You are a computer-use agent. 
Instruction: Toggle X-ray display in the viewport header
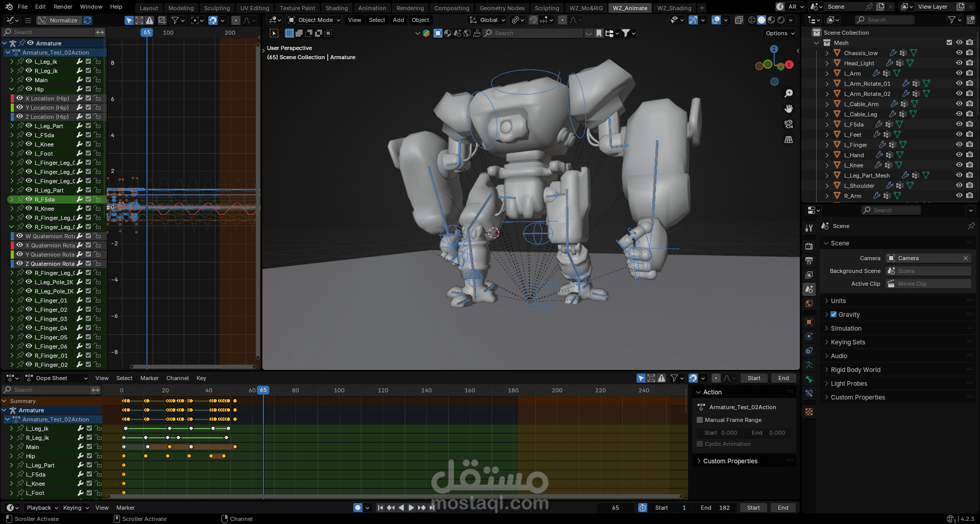click(739, 20)
